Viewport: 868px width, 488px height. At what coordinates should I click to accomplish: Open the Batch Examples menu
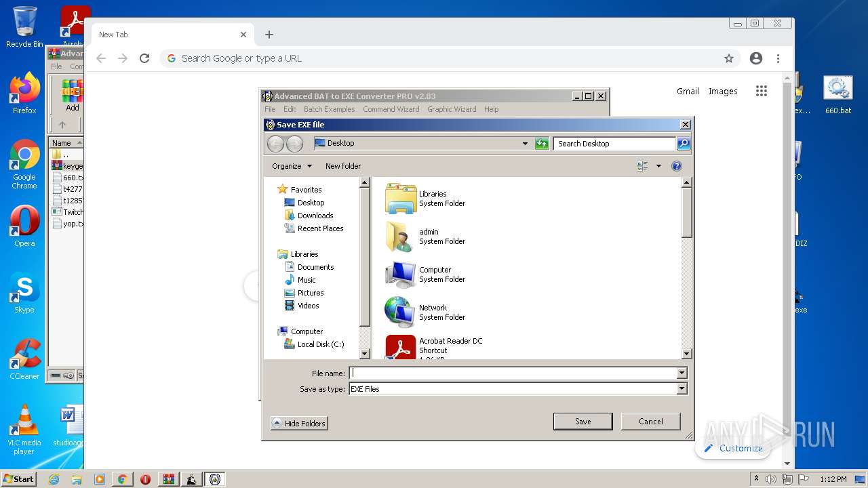tap(329, 109)
